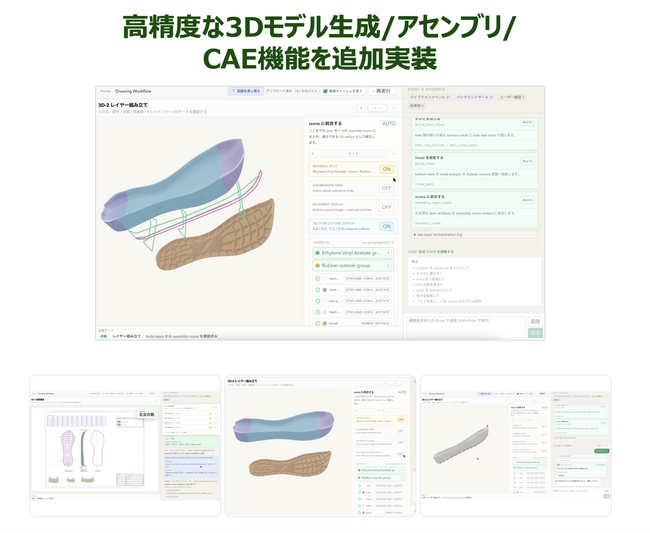Viewport: 650px width, 533px height.
Task: Select the ユーザー確認 3 filter chip
Action: (512, 97)
